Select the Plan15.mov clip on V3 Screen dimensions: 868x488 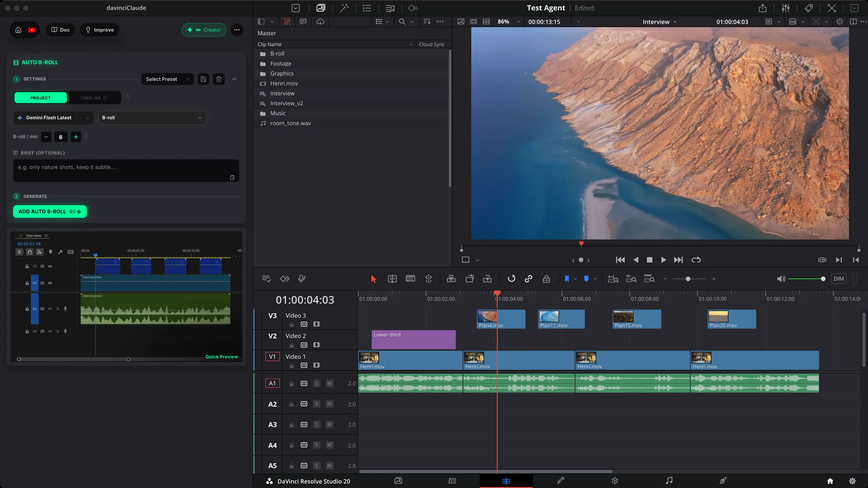(637, 319)
